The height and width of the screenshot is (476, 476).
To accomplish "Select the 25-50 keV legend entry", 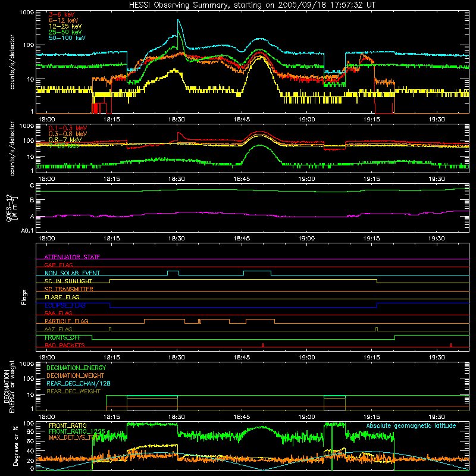I will 65,32.
